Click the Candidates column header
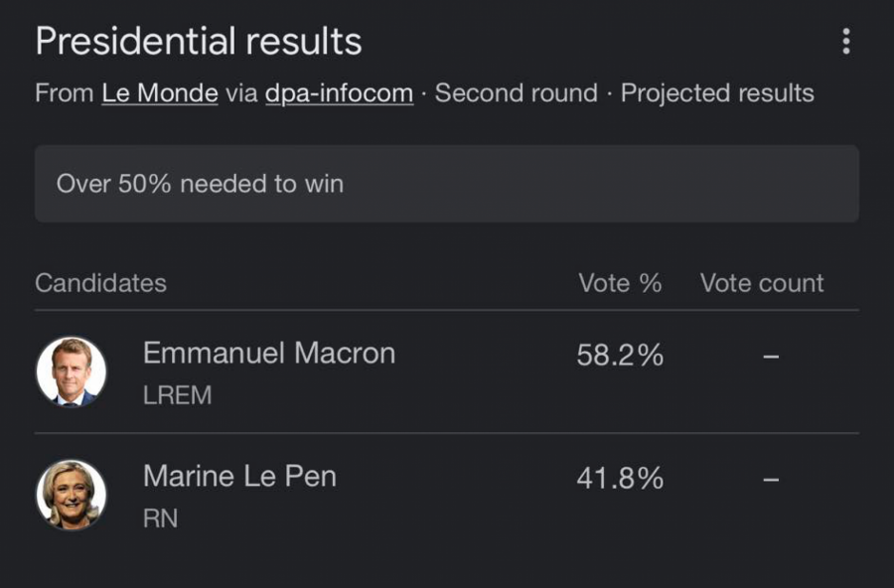 pyautogui.click(x=100, y=283)
